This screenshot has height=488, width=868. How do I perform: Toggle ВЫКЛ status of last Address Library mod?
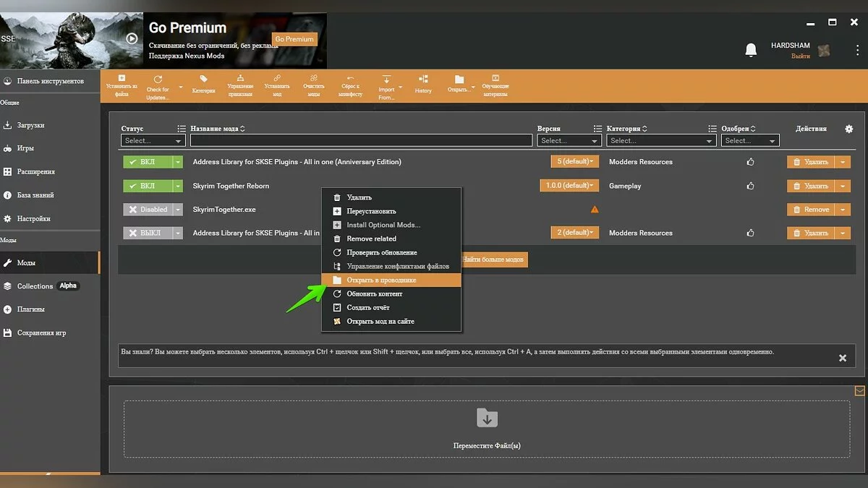(x=148, y=233)
